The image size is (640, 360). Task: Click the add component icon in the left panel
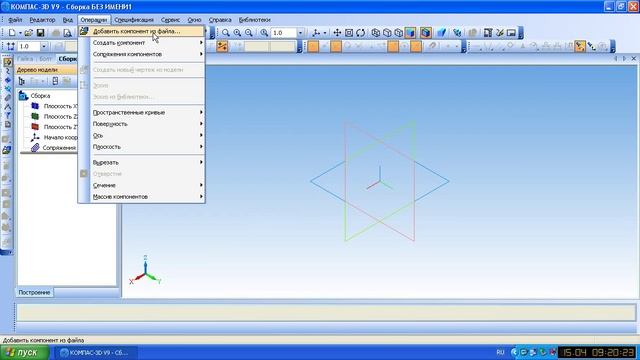[x=7, y=150]
